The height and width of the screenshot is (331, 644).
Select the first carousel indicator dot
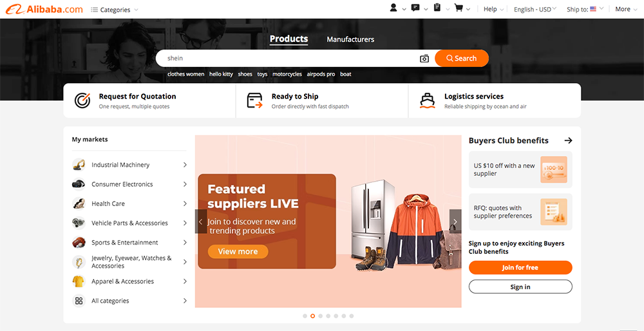(305, 316)
